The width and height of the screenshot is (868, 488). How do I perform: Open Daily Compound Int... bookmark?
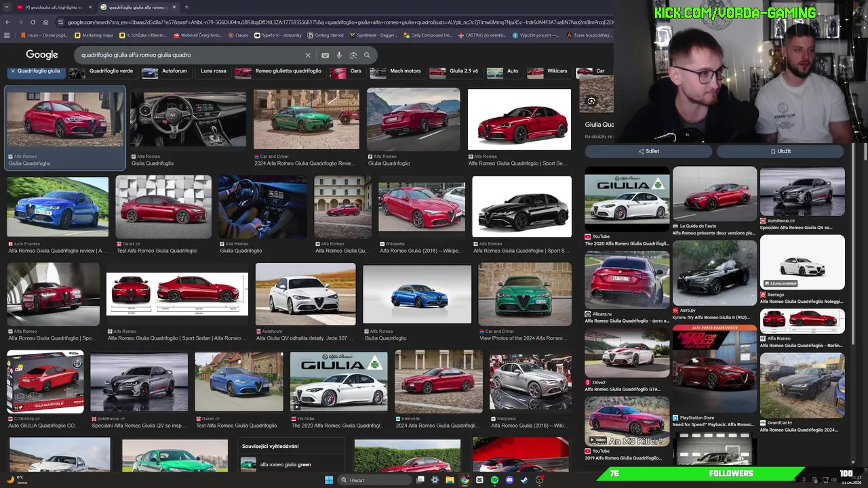[427, 35]
